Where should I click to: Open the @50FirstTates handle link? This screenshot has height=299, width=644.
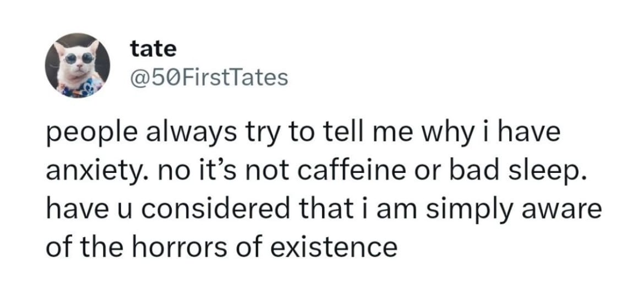209,78
